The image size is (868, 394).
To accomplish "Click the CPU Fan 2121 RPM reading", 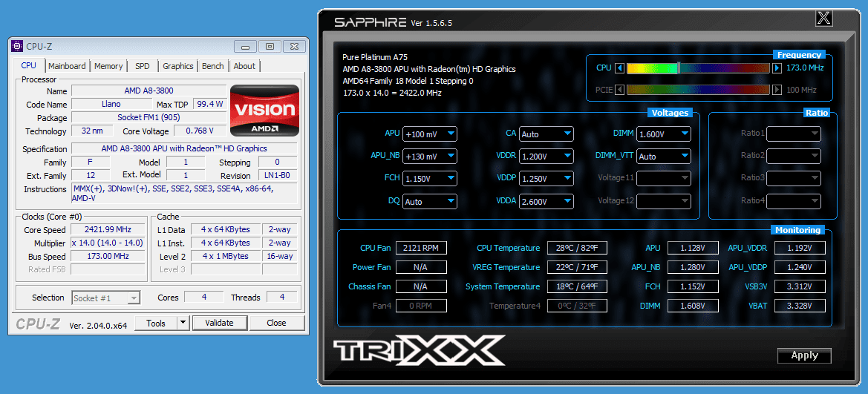I will tap(421, 248).
